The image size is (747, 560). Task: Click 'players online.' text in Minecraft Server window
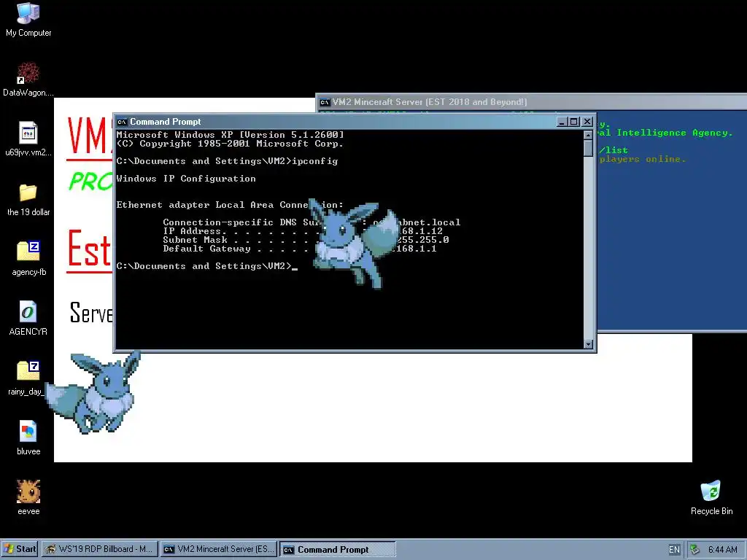(643, 159)
